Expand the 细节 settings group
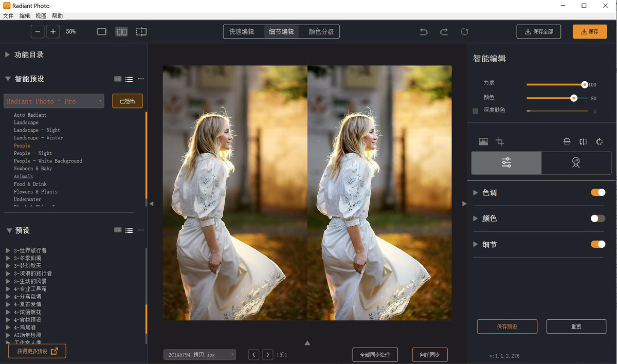Viewport: 617px width, 364px height. coord(476,244)
